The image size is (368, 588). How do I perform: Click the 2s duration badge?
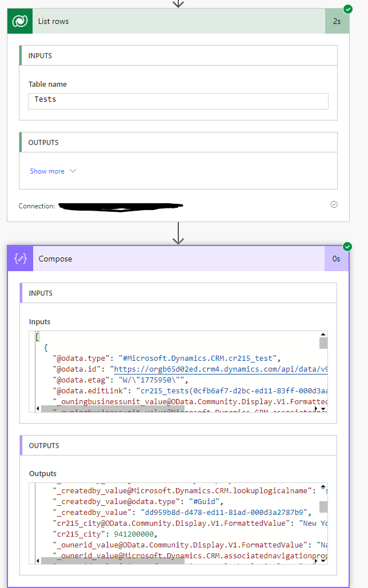coord(337,21)
